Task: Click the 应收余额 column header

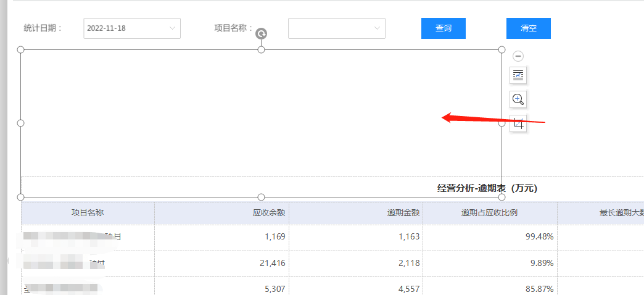Action: coord(269,213)
